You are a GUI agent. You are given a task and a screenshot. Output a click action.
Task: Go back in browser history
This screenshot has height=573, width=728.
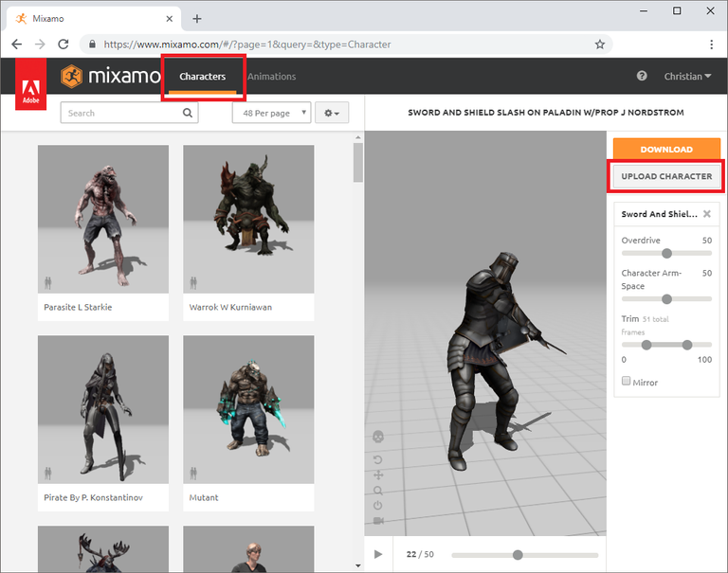point(17,45)
